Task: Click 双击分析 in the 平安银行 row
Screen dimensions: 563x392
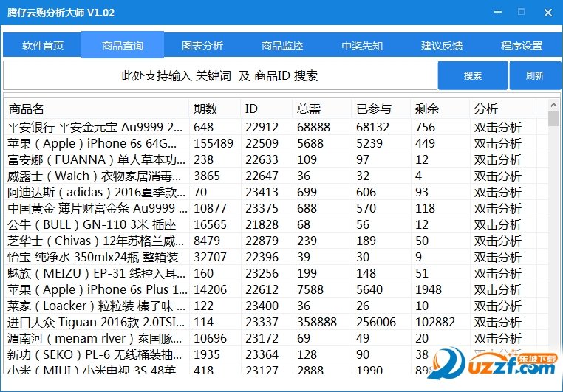Action: pos(498,127)
